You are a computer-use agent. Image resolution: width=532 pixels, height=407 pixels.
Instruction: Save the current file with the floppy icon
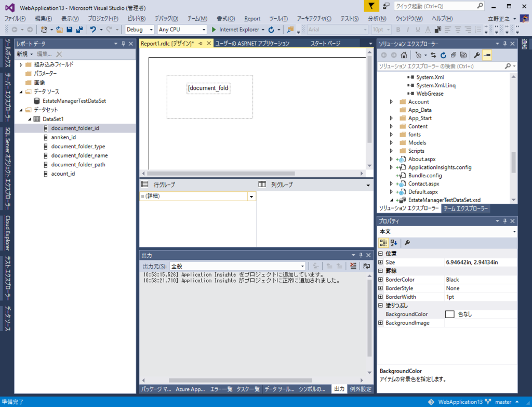70,30
